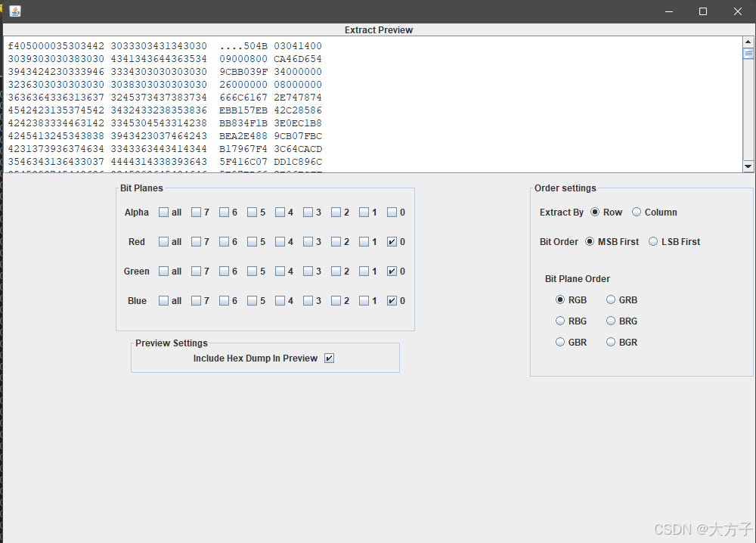Enable Green bit plane 5

[x=253, y=271]
